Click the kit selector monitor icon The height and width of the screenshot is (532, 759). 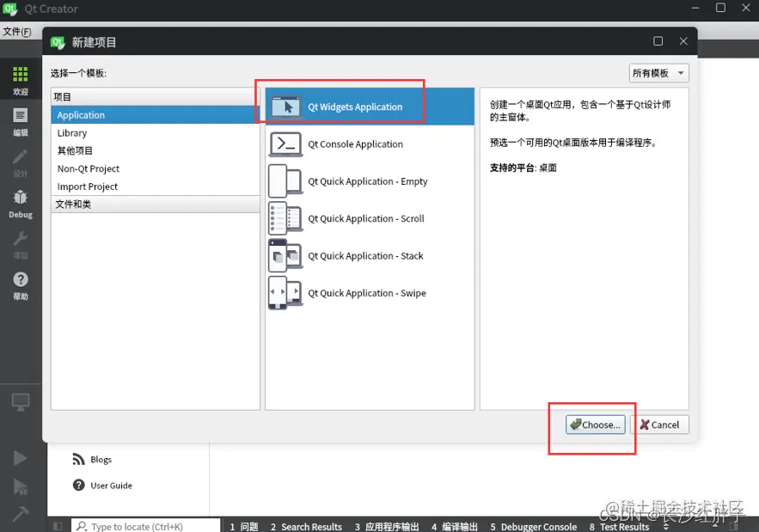[21, 401]
